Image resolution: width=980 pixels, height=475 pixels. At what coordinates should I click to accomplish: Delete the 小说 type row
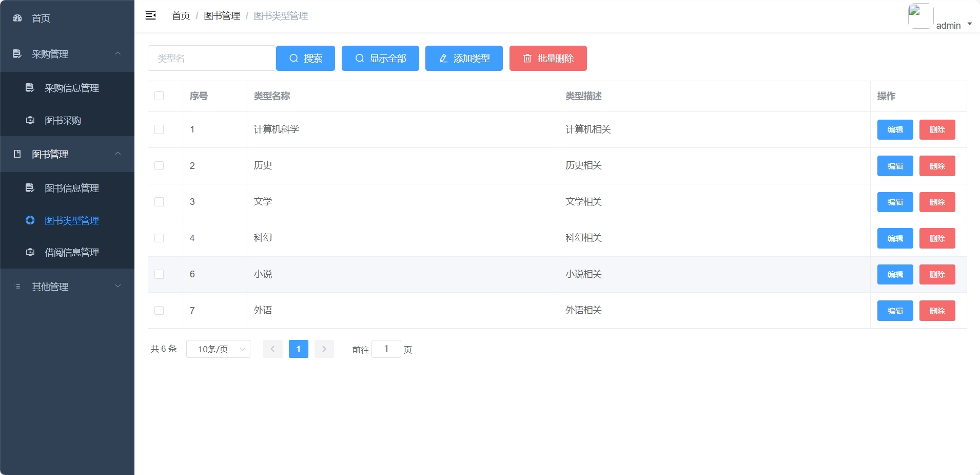(937, 274)
